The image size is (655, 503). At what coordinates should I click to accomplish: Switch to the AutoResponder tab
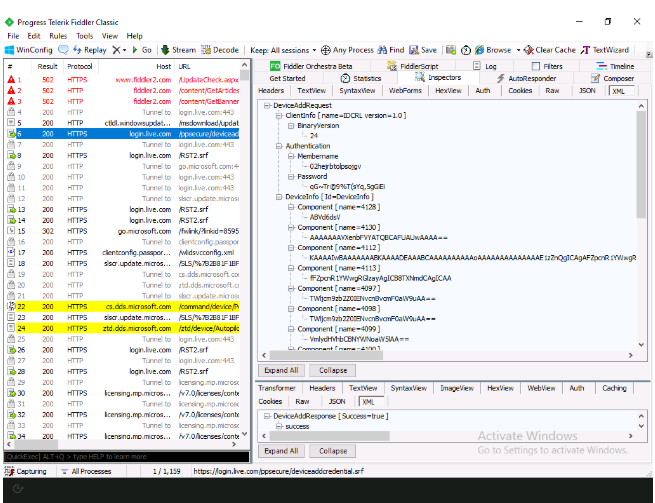click(x=526, y=78)
